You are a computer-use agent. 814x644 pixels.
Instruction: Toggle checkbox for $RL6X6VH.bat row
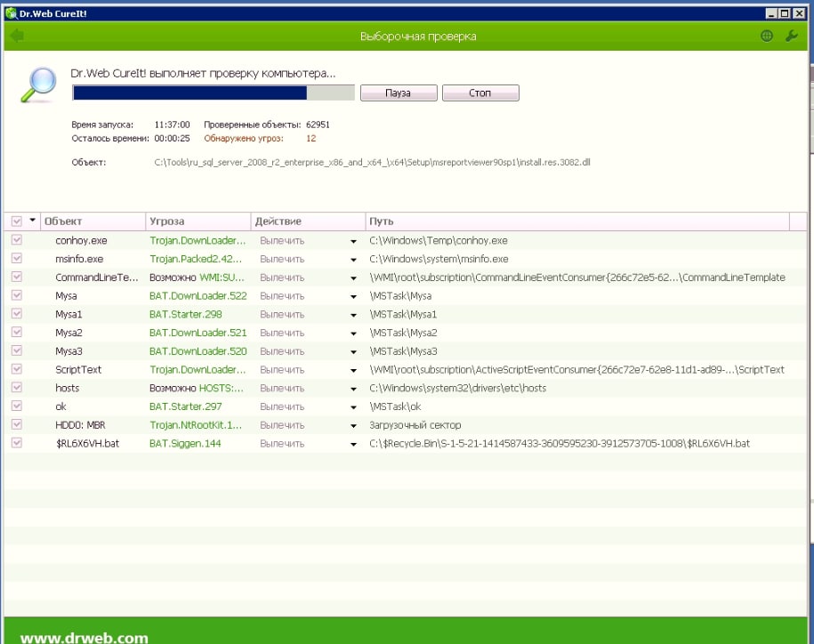[17, 443]
